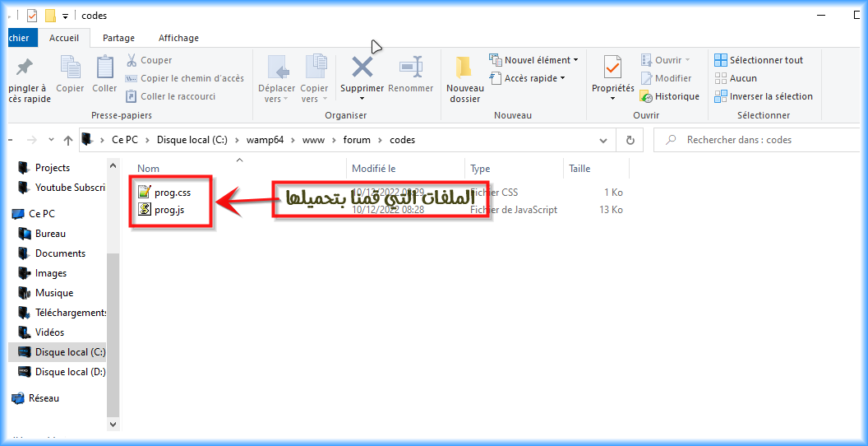
Task: Click Modifier in the ribbon
Action: point(666,78)
